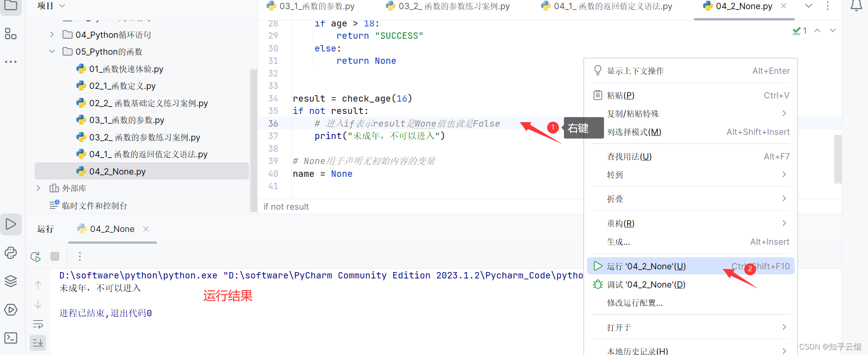
Task: Open the More tool windows ellipsis in sidebar
Action: [x=11, y=62]
